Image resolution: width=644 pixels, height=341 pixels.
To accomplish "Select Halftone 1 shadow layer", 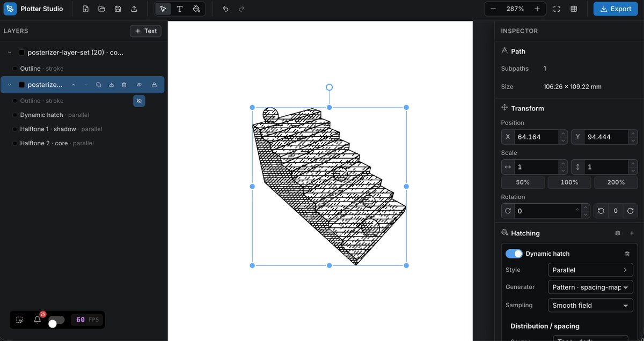I will coord(61,129).
